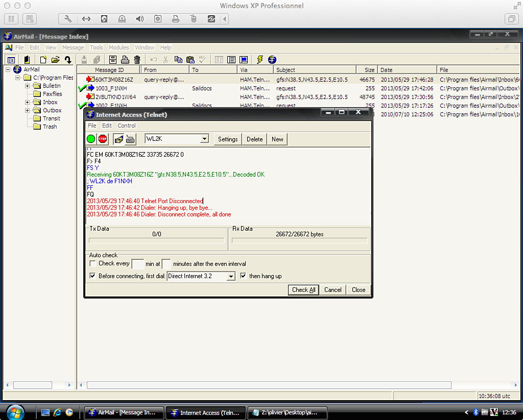Open Windows Start orb
The width and height of the screenshot is (523, 420).
point(15,413)
